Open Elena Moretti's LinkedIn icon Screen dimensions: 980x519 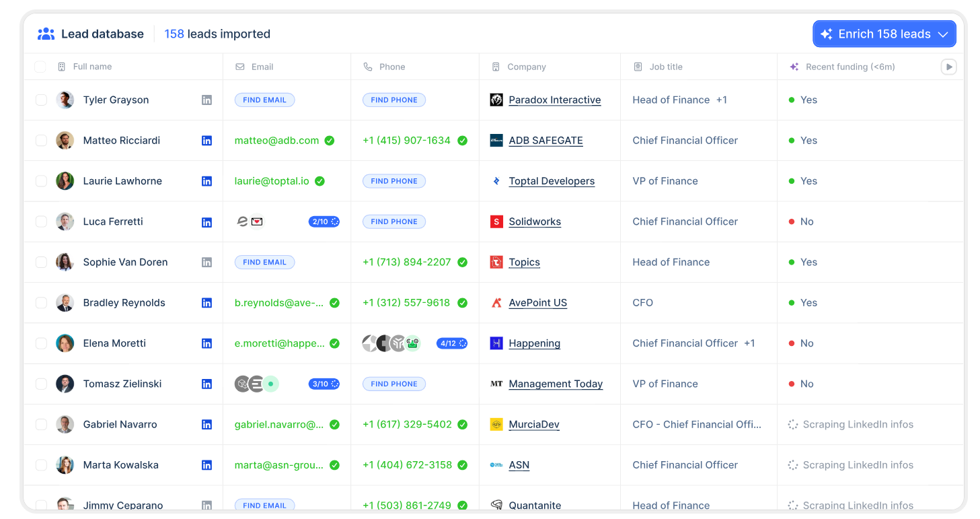pyautogui.click(x=206, y=343)
